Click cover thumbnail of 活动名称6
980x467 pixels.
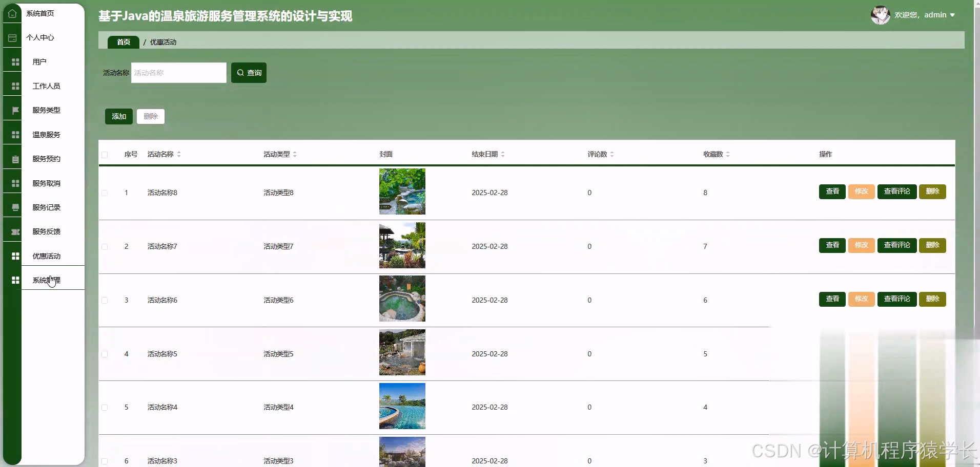402,299
